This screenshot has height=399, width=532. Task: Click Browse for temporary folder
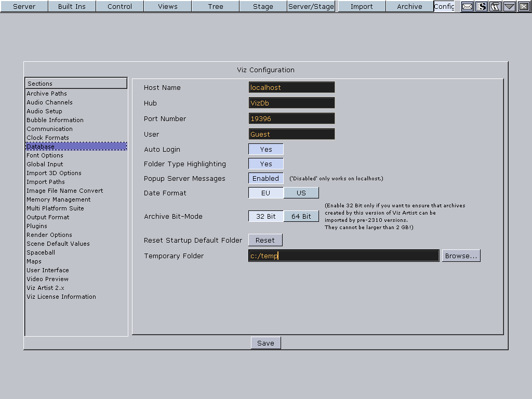[x=461, y=256]
